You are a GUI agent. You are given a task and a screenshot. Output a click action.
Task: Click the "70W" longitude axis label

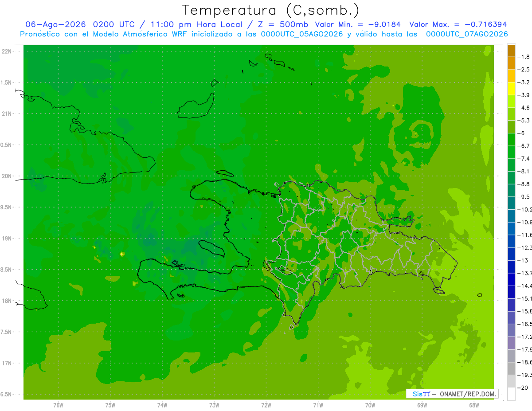[x=370, y=405]
